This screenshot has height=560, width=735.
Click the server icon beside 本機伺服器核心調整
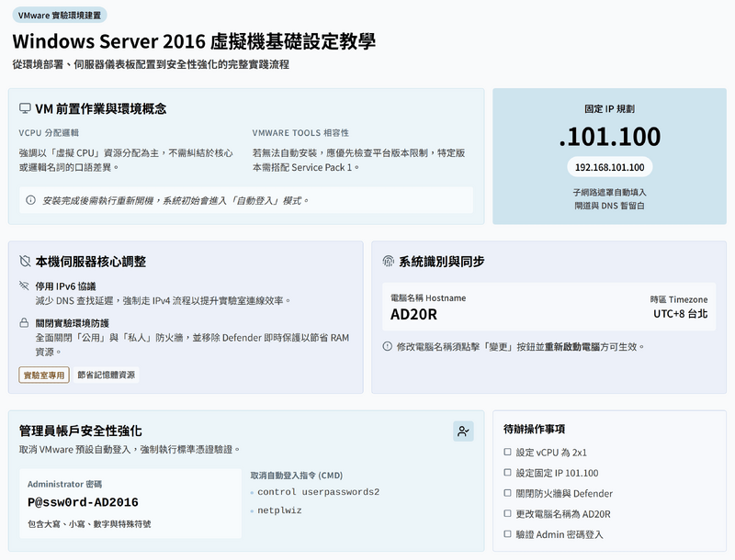pos(26,262)
